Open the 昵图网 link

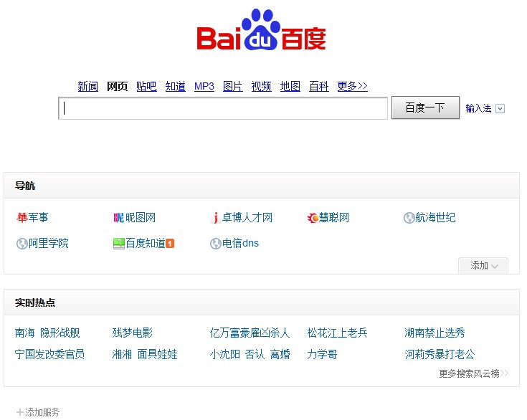141,218
